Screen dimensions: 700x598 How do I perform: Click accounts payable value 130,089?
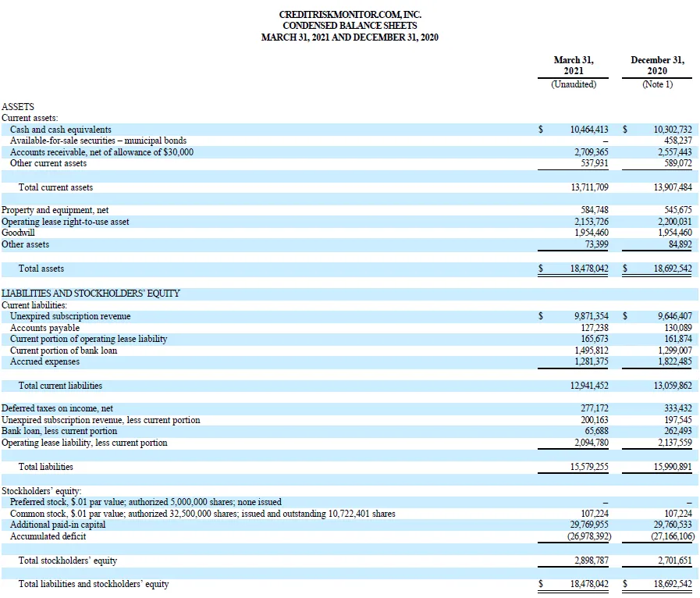point(678,328)
